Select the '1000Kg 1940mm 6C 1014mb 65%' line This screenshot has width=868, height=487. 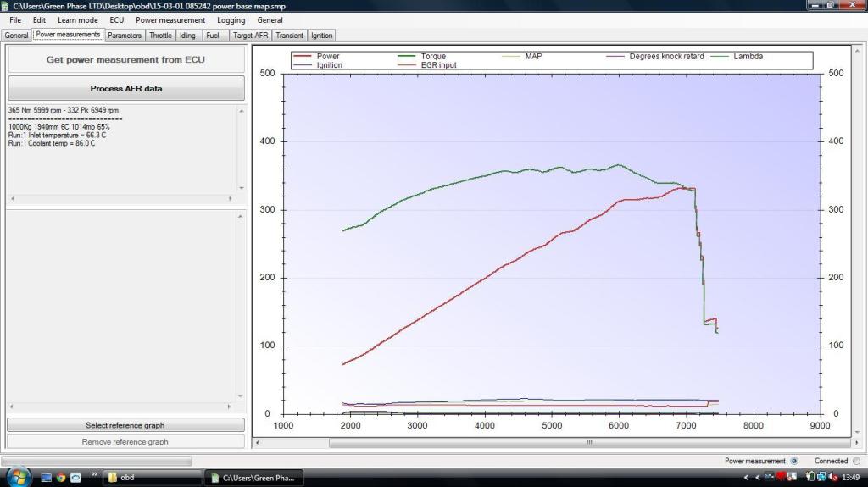pyautogui.click(x=58, y=127)
